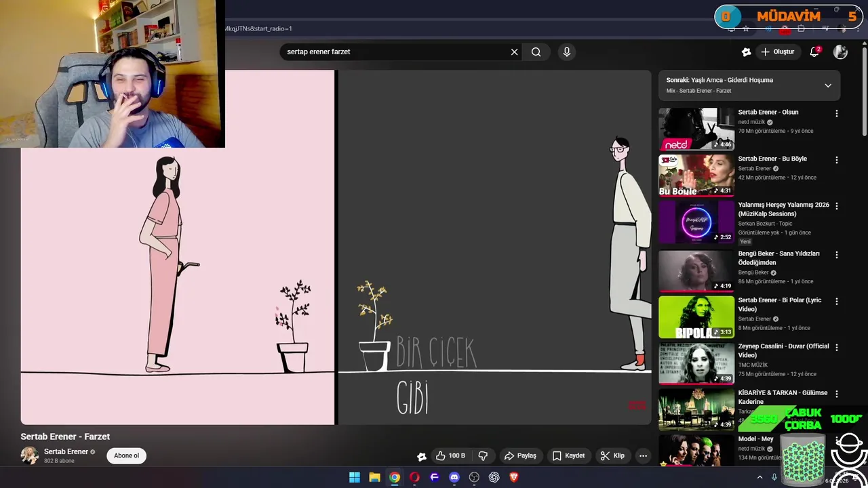
Task: Play the Bengü Beker video thumbnail
Action: [696, 270]
